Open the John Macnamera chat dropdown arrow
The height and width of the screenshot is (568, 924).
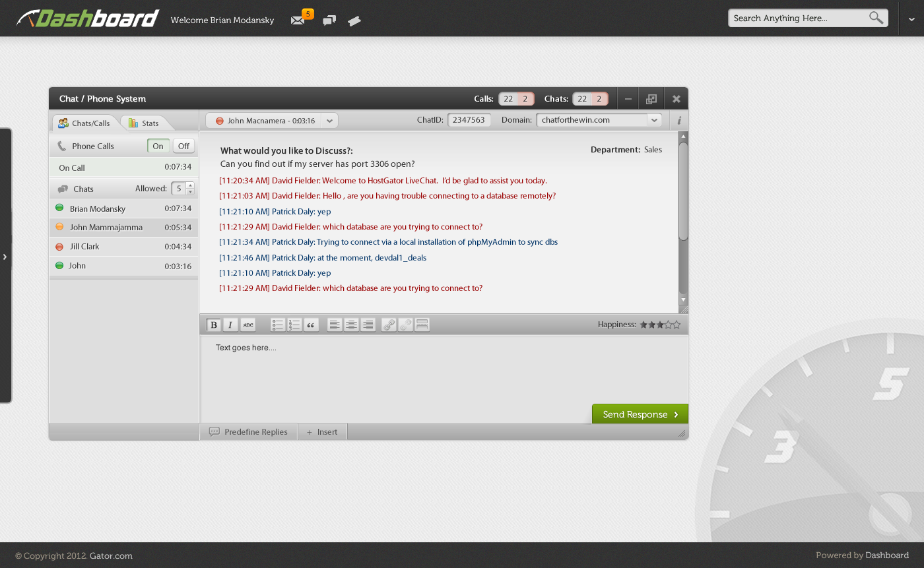click(x=330, y=121)
